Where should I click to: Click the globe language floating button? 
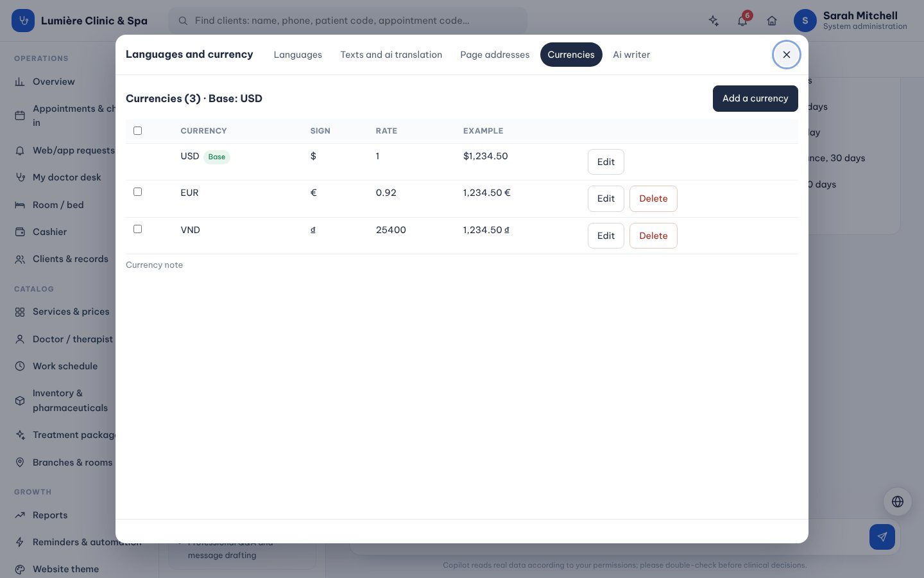coord(898,502)
